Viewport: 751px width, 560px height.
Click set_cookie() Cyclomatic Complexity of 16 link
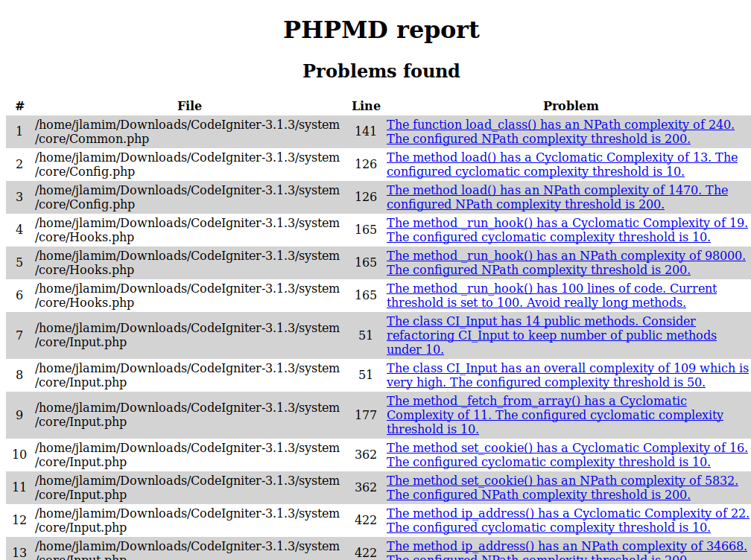tap(567, 448)
